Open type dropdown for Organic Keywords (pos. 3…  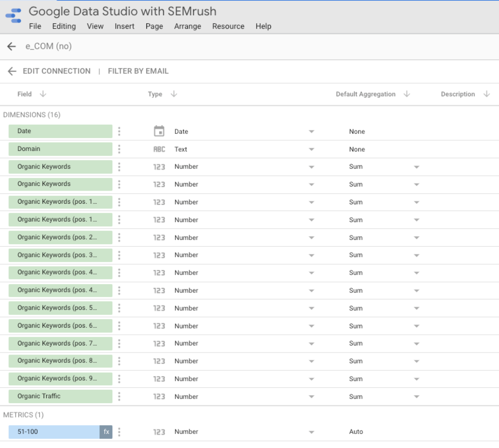[x=311, y=255]
